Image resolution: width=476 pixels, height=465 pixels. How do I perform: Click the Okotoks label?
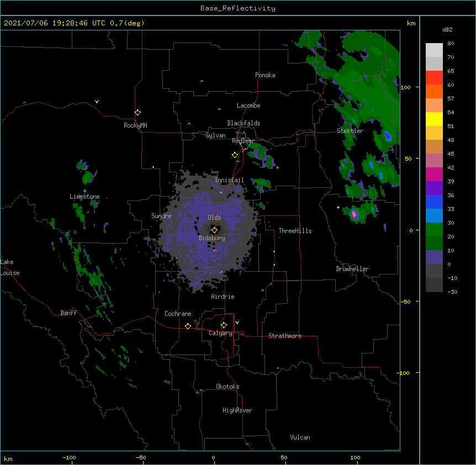pyautogui.click(x=228, y=387)
